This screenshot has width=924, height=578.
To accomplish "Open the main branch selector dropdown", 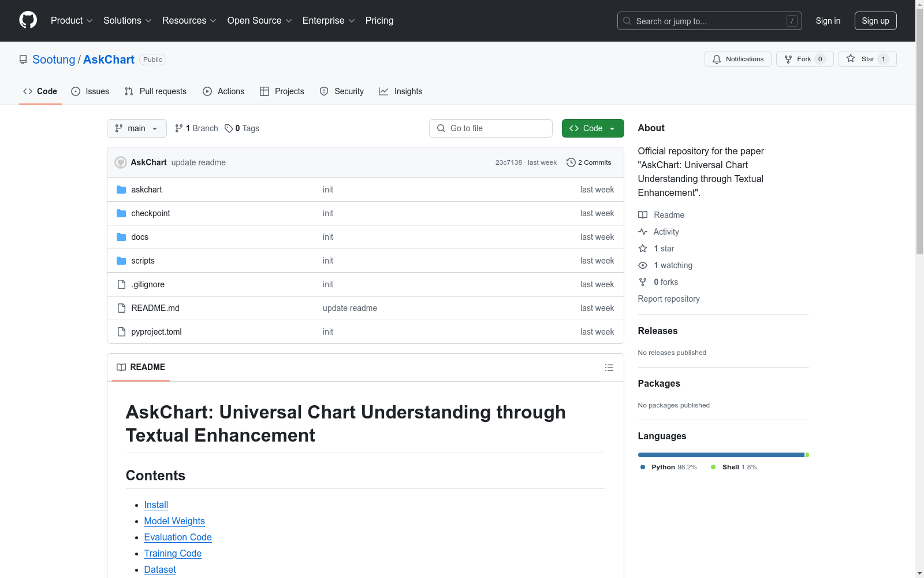I will click(x=137, y=128).
